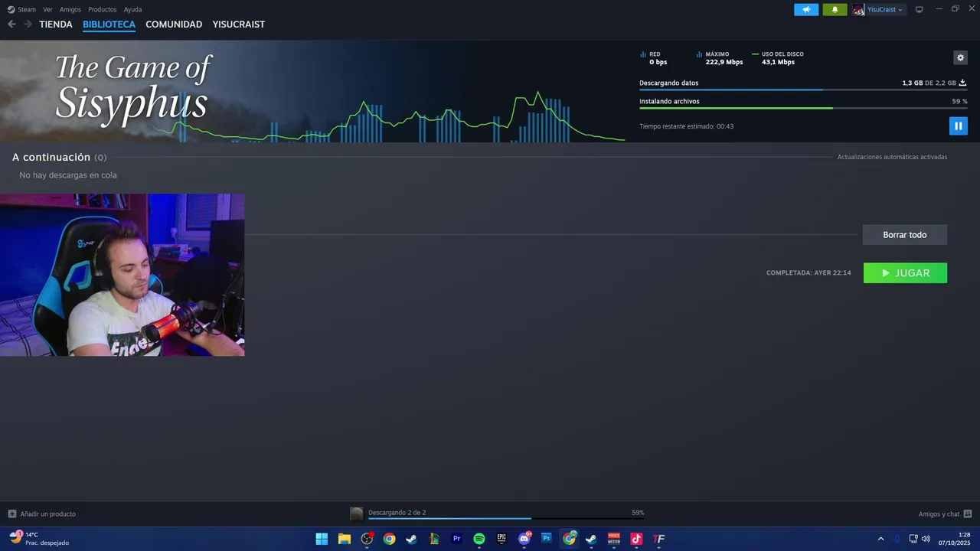Go to the YISUCRAIST profile tab

(x=239, y=24)
